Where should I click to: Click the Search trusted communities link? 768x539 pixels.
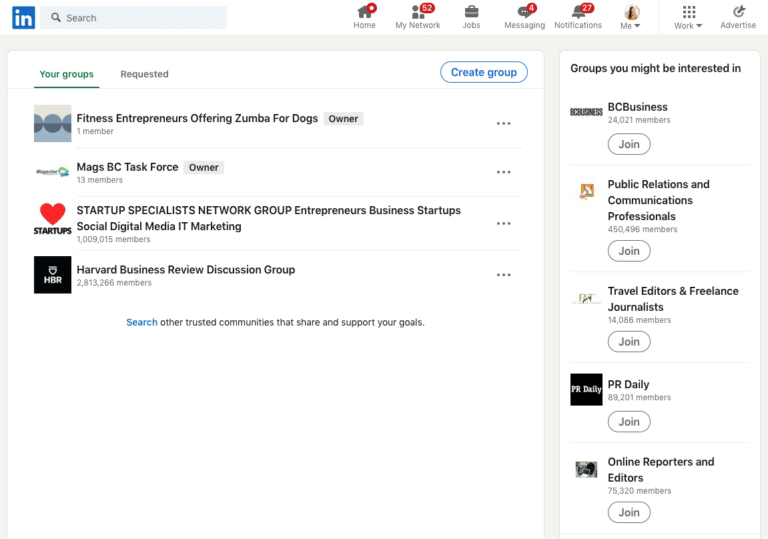(141, 322)
